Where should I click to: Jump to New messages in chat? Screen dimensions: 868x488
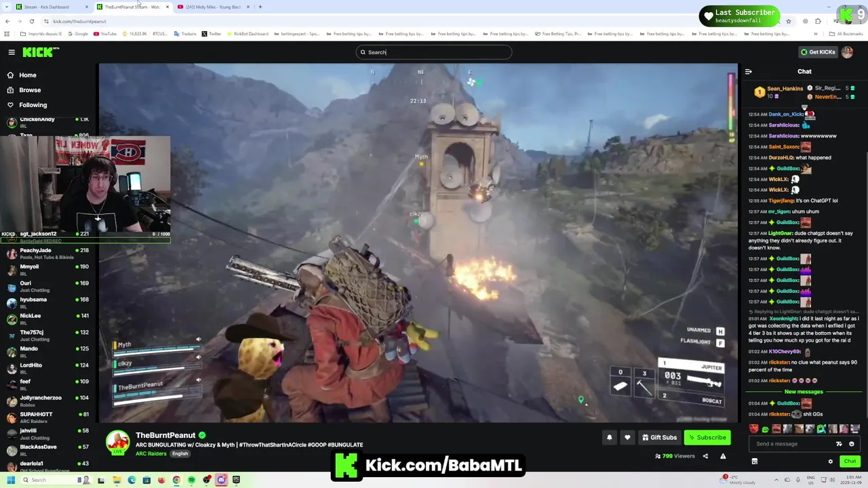(x=804, y=392)
